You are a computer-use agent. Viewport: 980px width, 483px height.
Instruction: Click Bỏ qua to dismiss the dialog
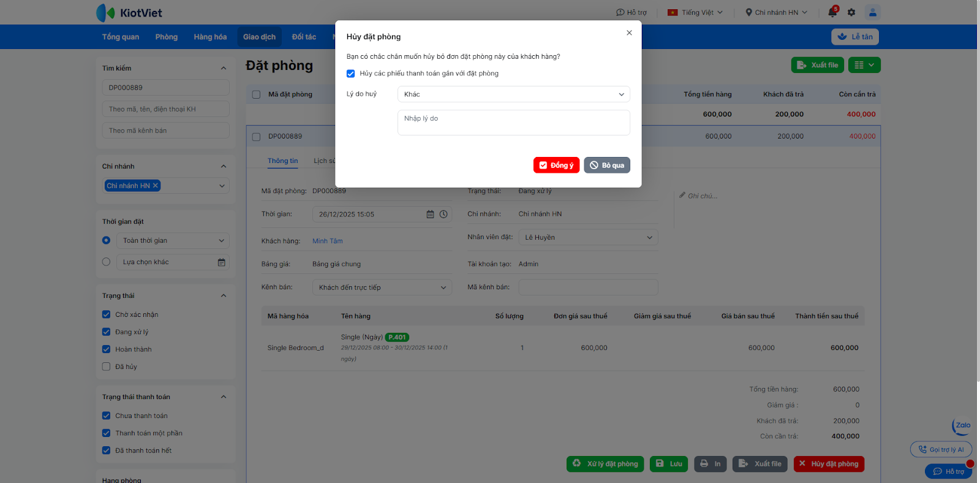point(607,165)
